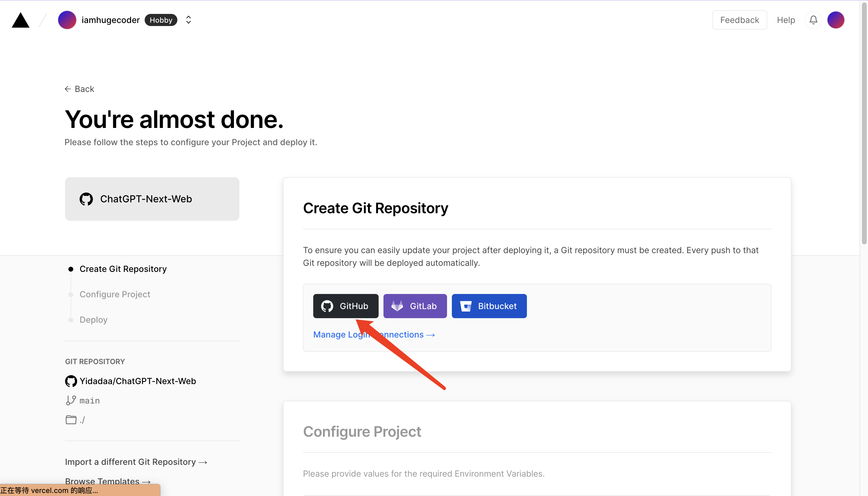
Task: Choose GitLab as Git provider
Action: click(415, 306)
